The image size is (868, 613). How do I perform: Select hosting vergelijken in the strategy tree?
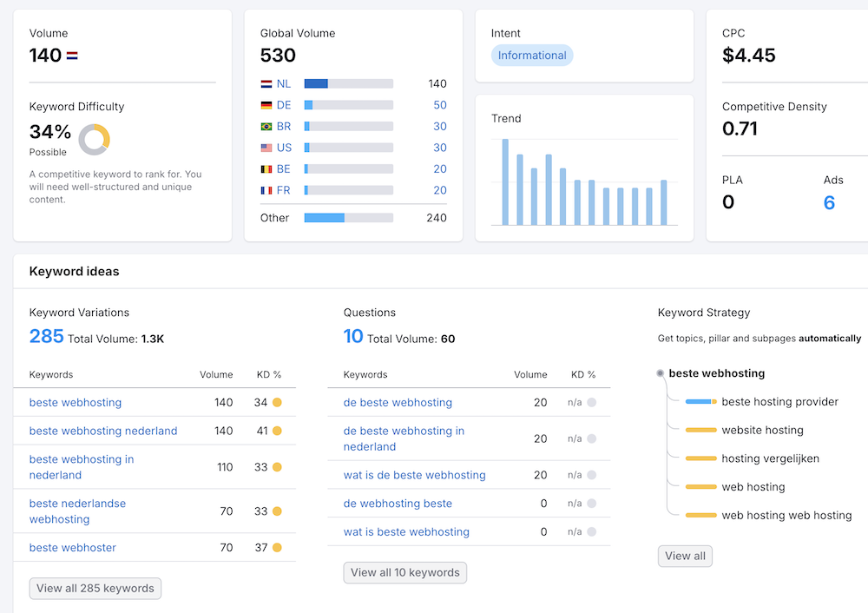[x=770, y=458]
